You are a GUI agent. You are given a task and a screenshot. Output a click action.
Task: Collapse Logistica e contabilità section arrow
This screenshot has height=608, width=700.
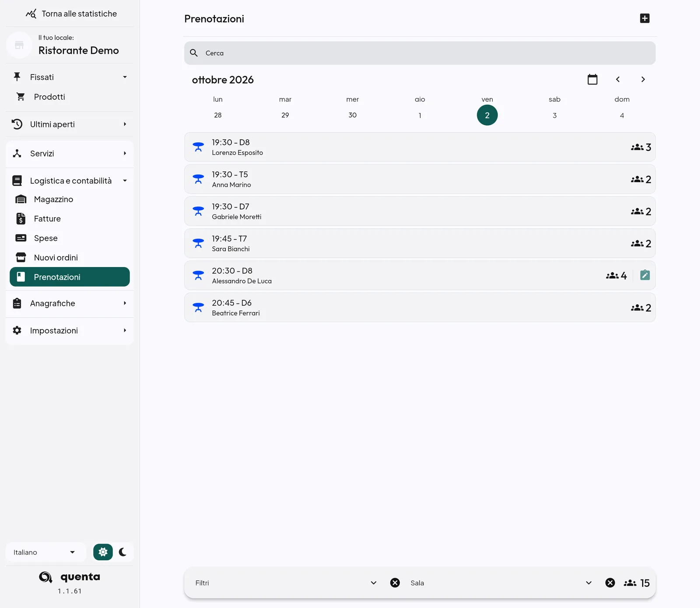(x=125, y=181)
